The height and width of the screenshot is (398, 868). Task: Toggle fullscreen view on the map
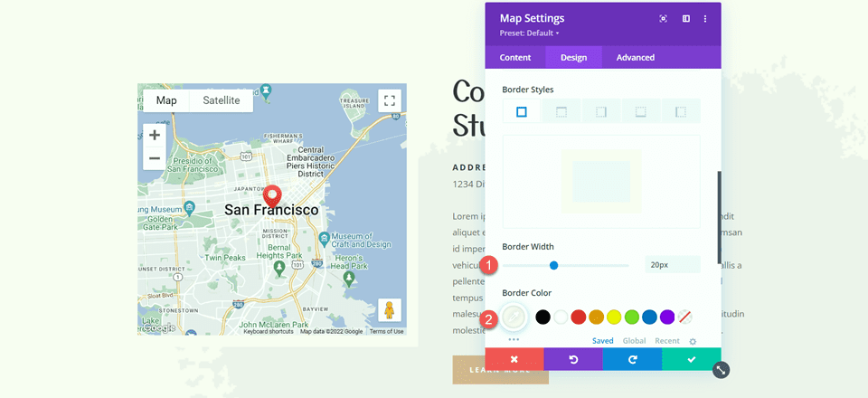coord(390,100)
